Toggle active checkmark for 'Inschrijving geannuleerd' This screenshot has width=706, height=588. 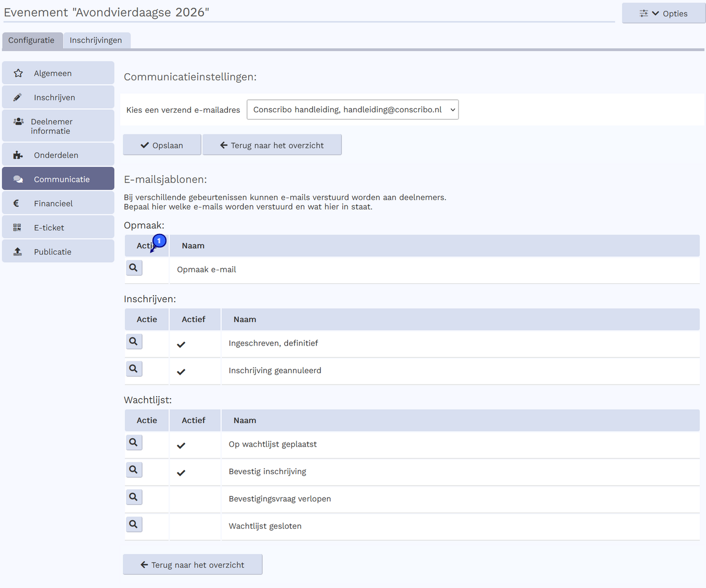point(181,371)
